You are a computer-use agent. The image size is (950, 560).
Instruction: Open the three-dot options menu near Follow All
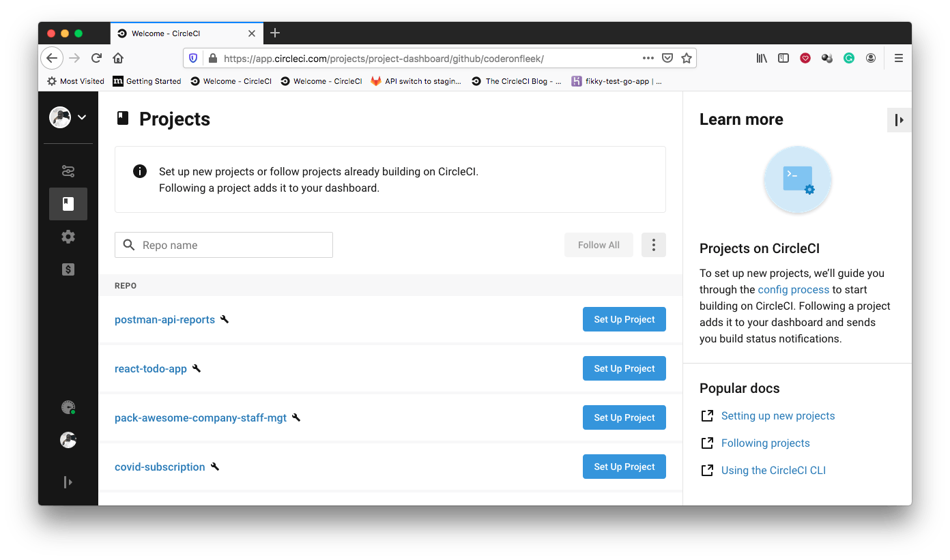click(653, 244)
